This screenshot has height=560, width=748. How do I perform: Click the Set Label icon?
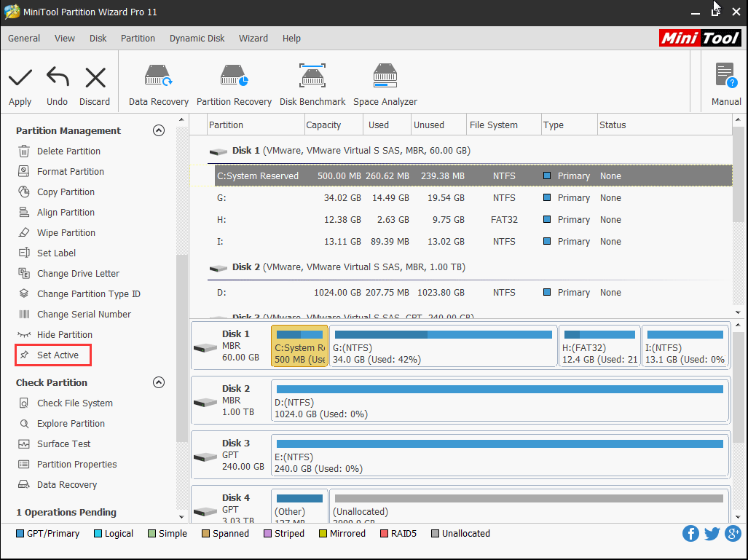pyautogui.click(x=24, y=253)
